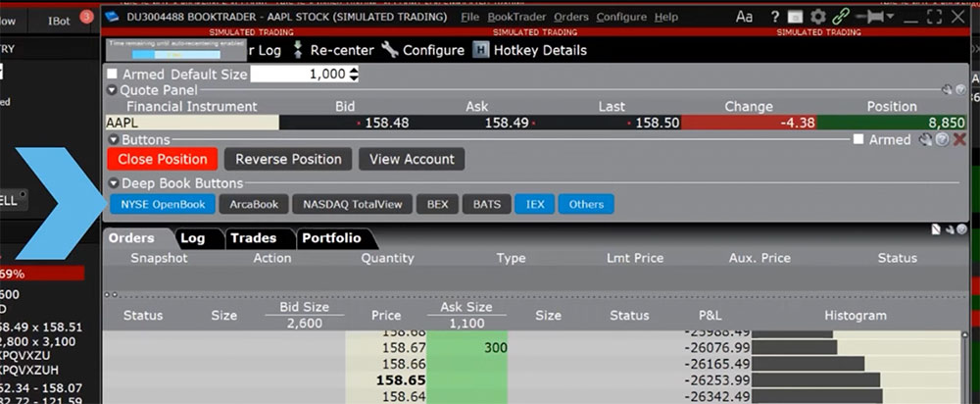Click the Hotkey Details toolbar label

coord(541,50)
